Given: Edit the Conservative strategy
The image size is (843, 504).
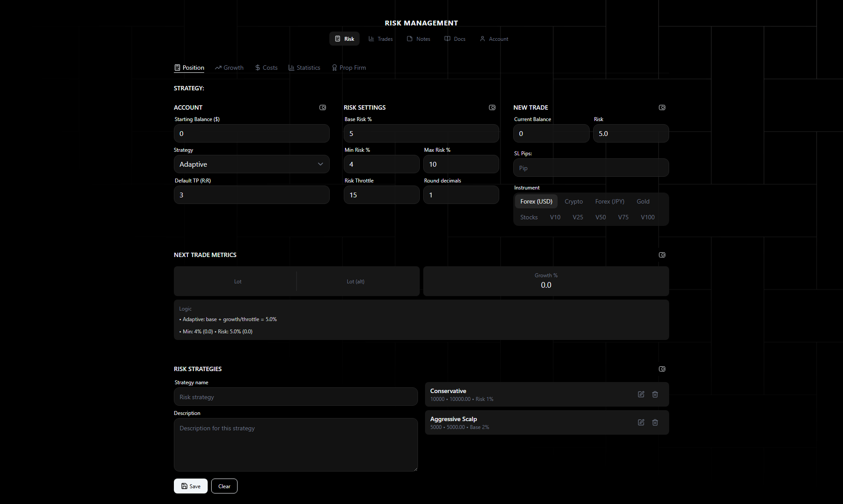Looking at the screenshot, I should pyautogui.click(x=641, y=394).
